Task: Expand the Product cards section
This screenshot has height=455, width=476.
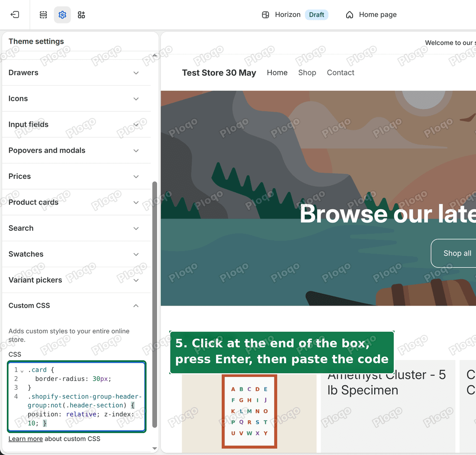Action: [77, 202]
